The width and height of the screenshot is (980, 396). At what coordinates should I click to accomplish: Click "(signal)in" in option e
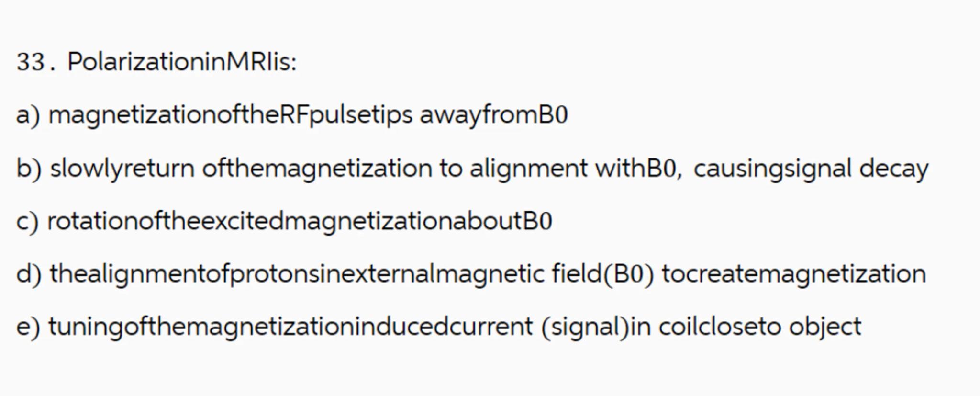596,327
